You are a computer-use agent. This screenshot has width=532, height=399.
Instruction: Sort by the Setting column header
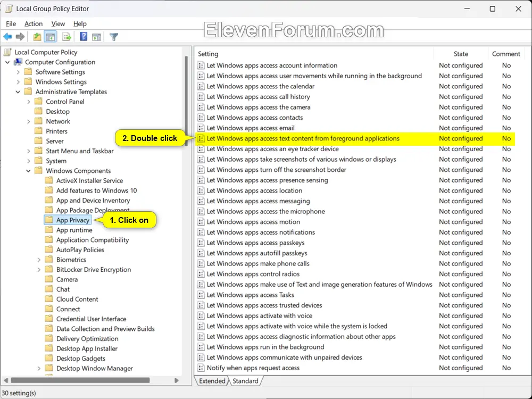coord(314,54)
